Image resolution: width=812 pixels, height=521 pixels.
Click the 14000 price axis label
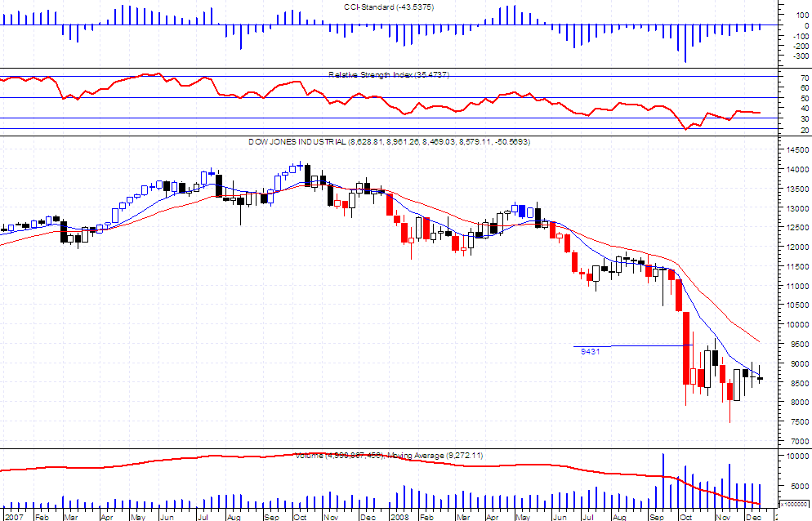(x=797, y=169)
